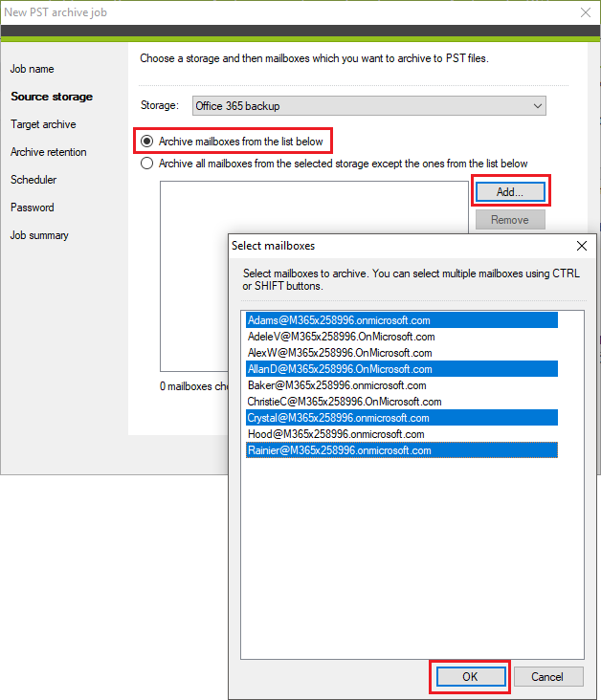The image size is (601, 700).
Task: Select 'Archive mailboxes from the list below' radio
Action: point(146,142)
